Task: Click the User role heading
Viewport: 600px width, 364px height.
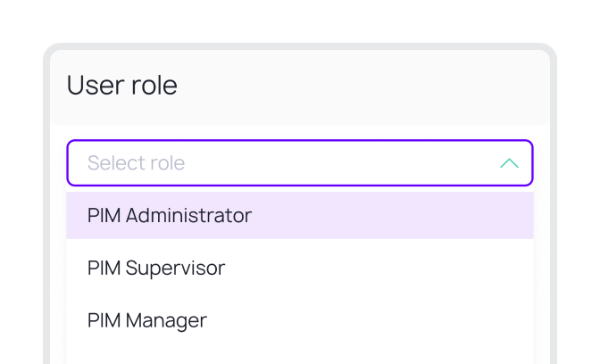Action: click(x=122, y=86)
